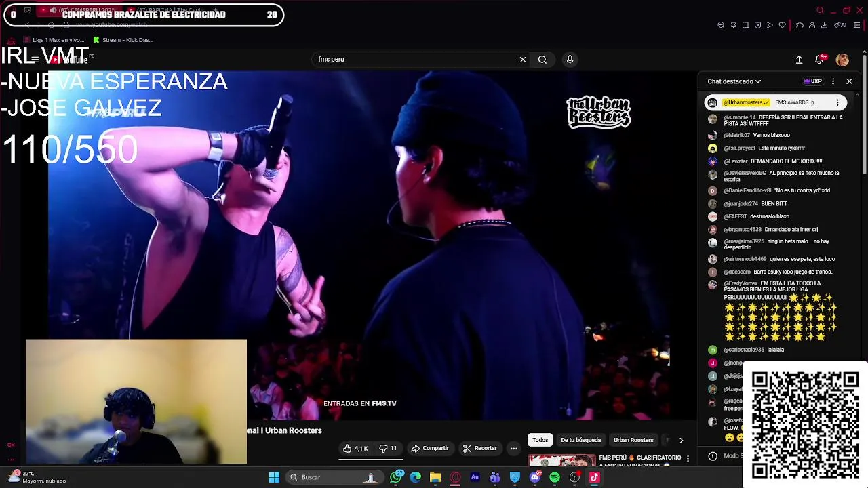
Task: Click the Urban Roosters watermark on video
Action: (x=599, y=112)
